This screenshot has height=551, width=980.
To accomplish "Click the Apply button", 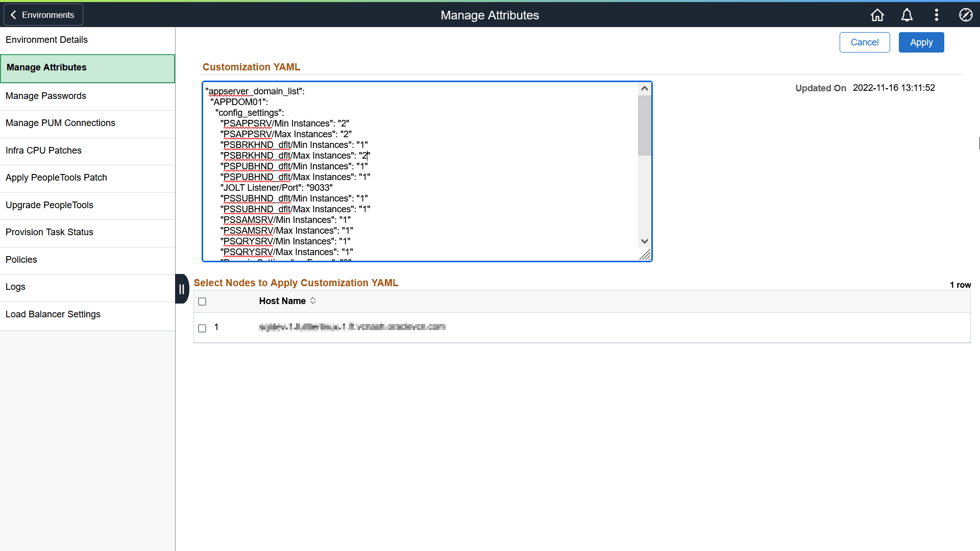I will [x=921, y=42].
